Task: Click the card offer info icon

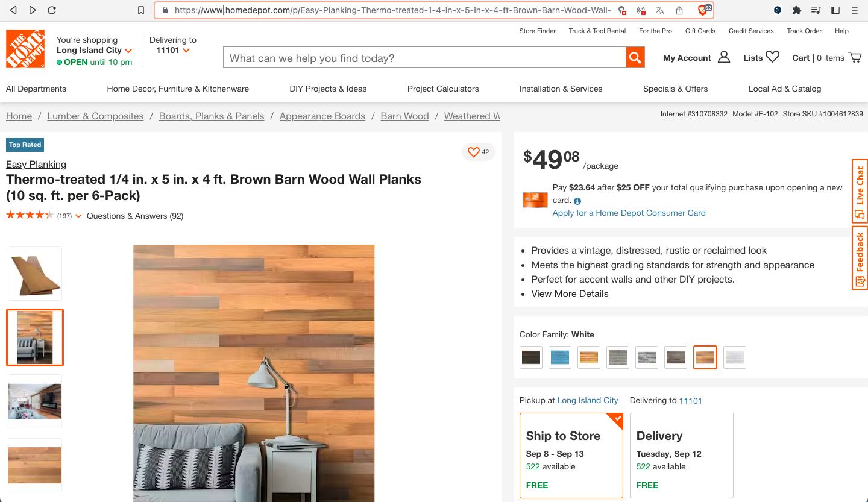Action: tap(577, 201)
